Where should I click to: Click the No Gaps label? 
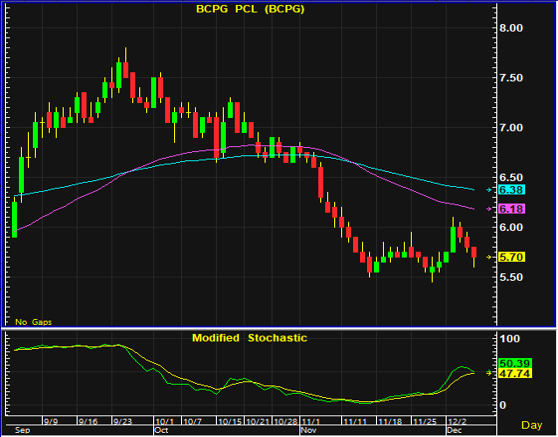click(x=33, y=322)
